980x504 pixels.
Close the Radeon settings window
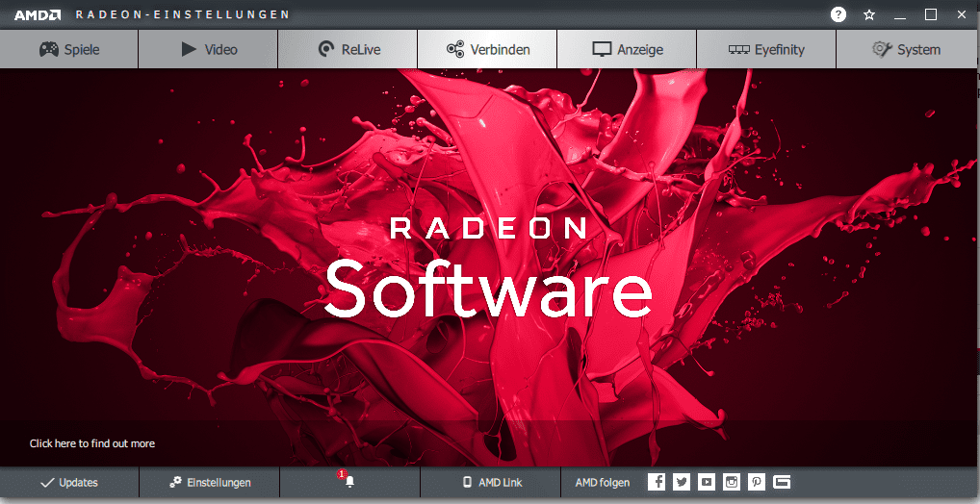pos(962,15)
